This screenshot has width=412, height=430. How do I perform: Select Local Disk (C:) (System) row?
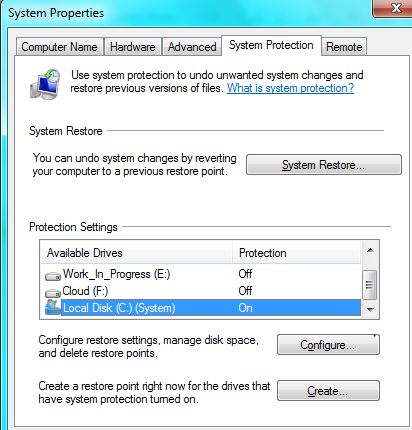click(x=201, y=308)
